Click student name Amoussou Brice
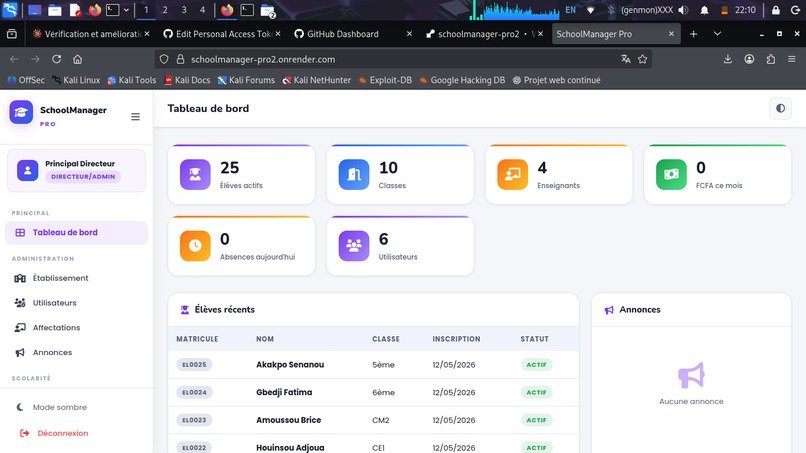Screen dimensions: 806x453 (x=288, y=420)
